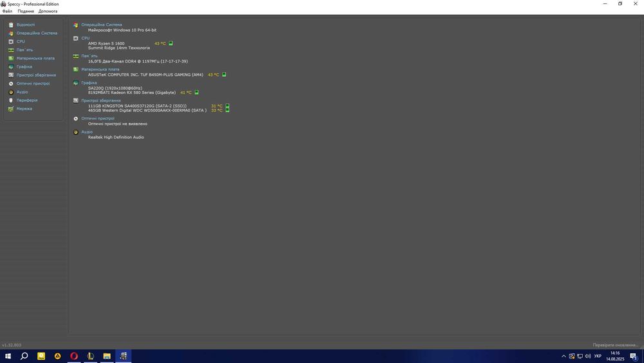Click the motherboard temperature indicator icon
644x363 pixels.
[x=224, y=74]
